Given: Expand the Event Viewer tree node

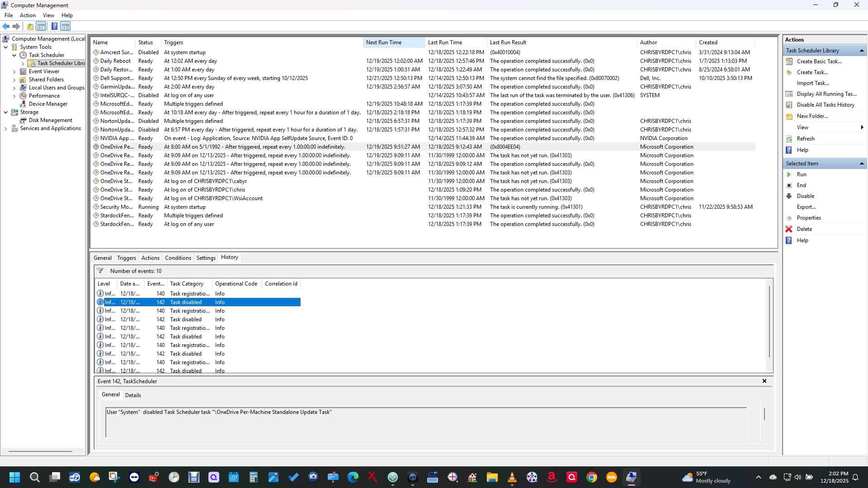Looking at the screenshot, I should point(14,71).
